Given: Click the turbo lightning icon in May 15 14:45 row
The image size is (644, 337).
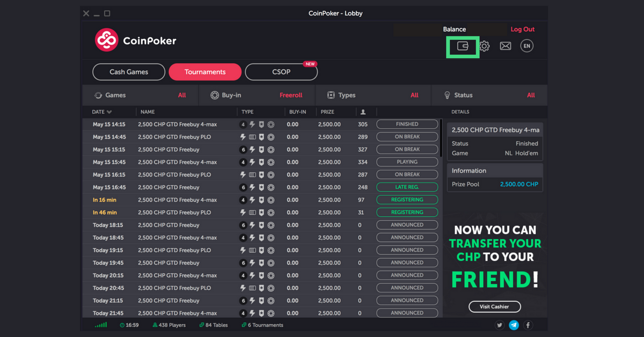Looking at the screenshot, I should tap(243, 137).
